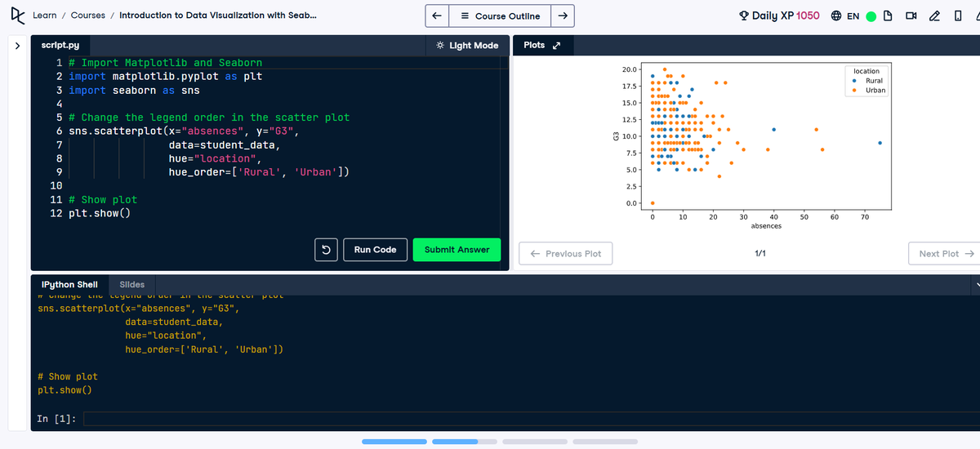Select the Plots tab

534,45
